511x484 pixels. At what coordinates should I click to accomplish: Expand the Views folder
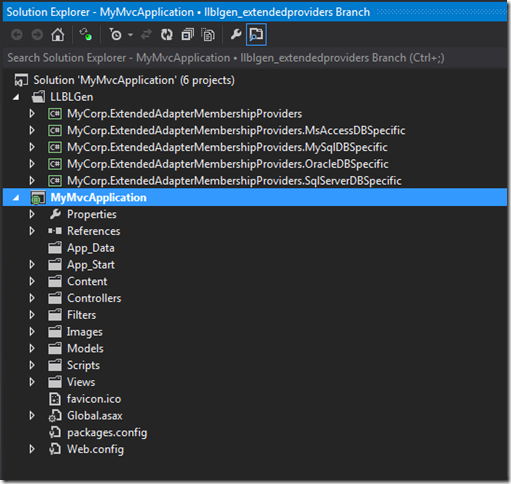point(32,382)
